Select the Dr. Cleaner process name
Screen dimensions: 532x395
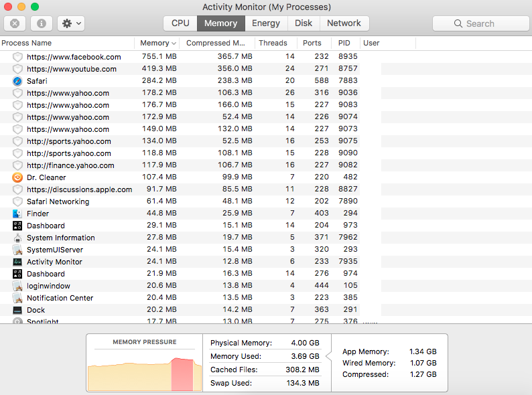coord(46,177)
